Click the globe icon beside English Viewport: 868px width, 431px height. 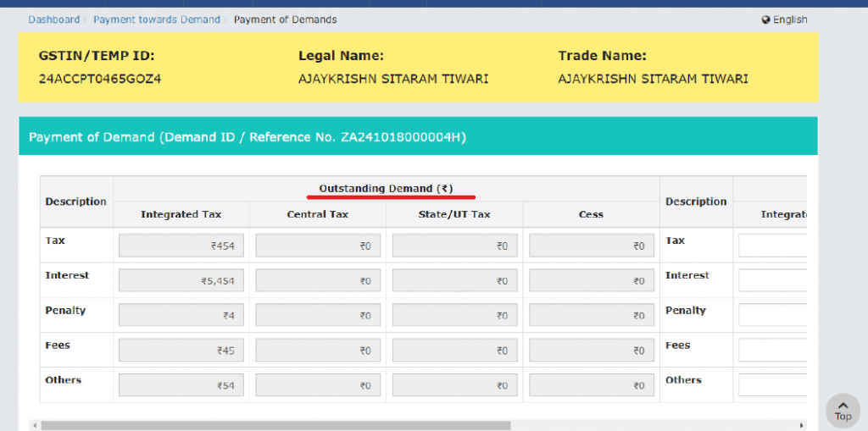[x=766, y=19]
